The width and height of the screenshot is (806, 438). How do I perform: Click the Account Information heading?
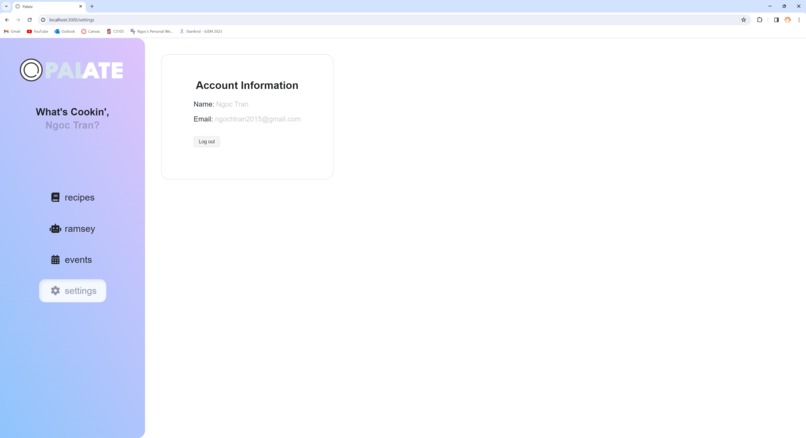pos(247,85)
